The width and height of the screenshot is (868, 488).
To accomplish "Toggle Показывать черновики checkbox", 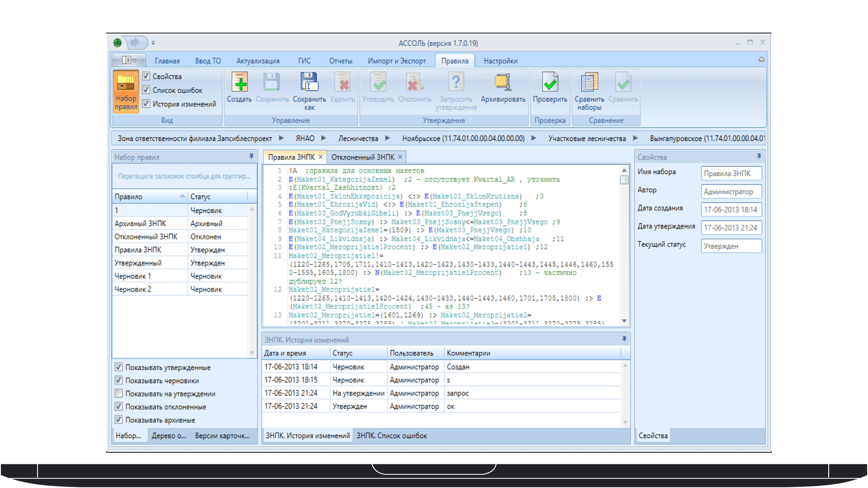I will point(118,380).
